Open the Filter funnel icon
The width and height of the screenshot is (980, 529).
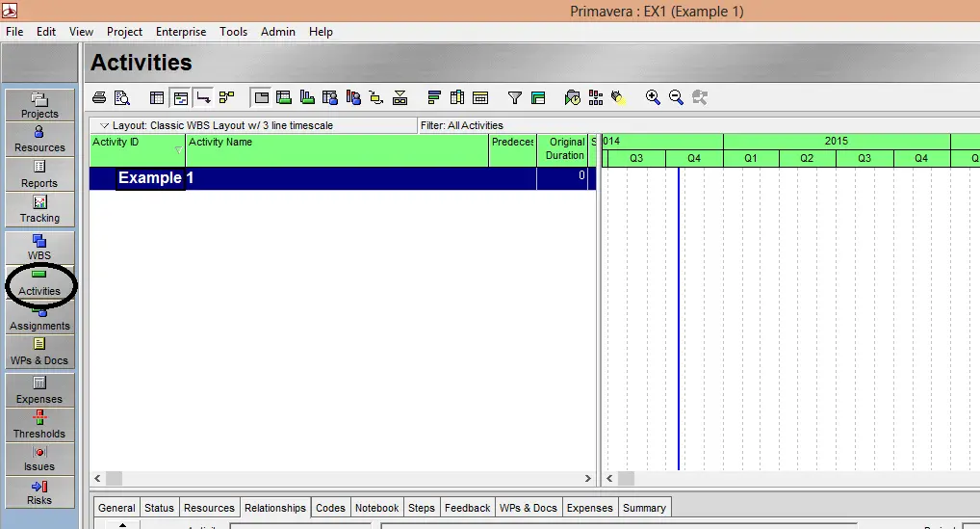[x=515, y=97]
